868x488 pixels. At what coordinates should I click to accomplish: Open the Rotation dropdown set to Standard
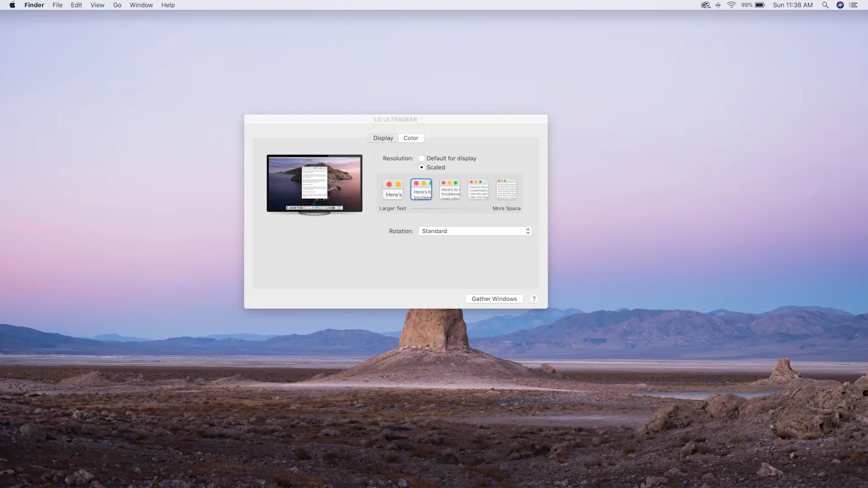click(475, 231)
